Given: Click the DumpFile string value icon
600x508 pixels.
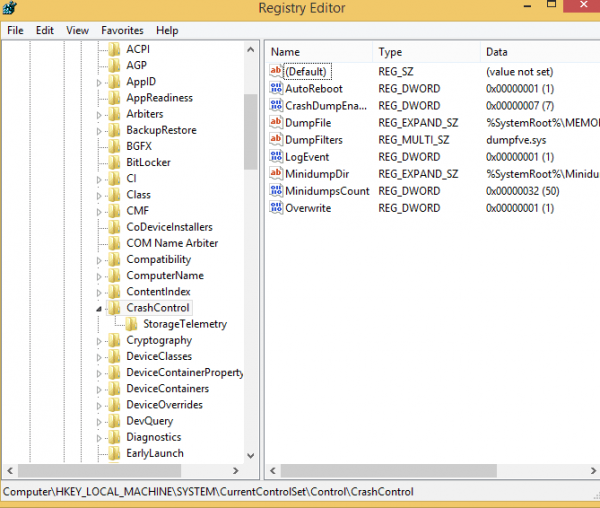Looking at the screenshot, I should click(x=276, y=122).
